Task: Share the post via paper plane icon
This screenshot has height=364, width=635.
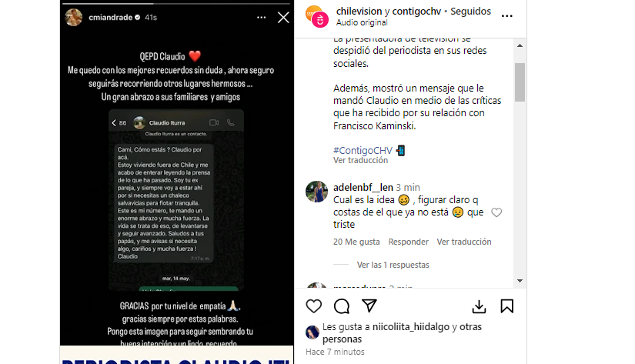Action: click(369, 306)
